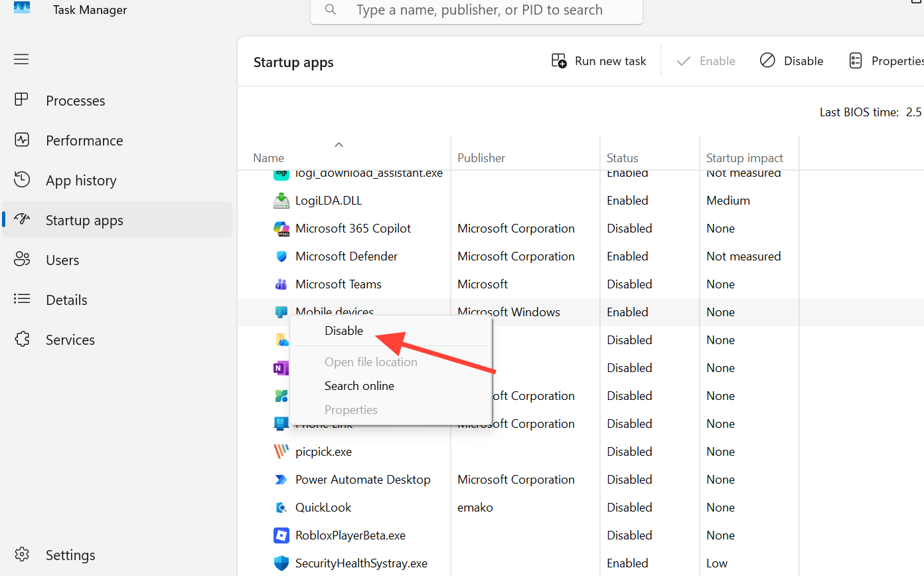
Task: Click the Disable button in the toolbar
Action: tap(792, 61)
